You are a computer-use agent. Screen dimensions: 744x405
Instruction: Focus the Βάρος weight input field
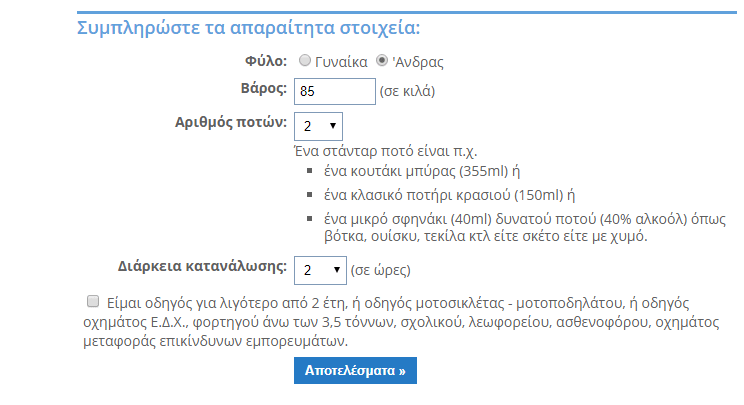click(x=335, y=92)
